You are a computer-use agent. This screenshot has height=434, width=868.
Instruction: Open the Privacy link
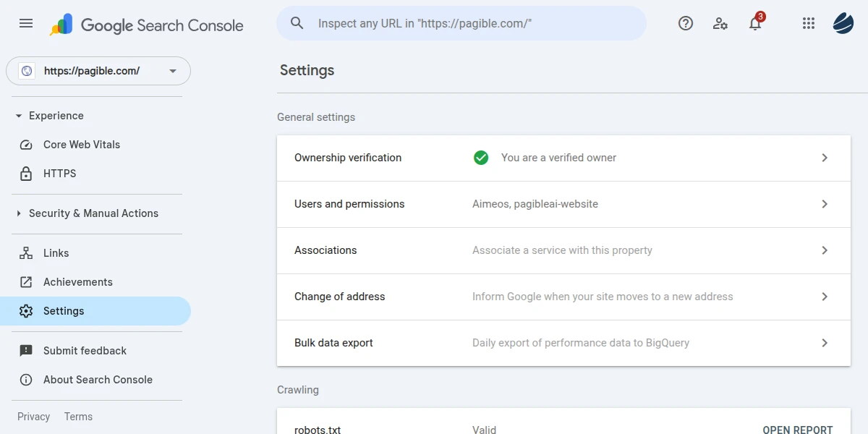coord(33,417)
